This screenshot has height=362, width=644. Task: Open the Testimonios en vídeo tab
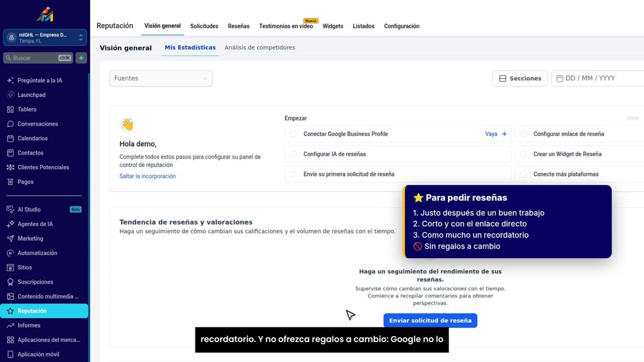[x=286, y=26]
